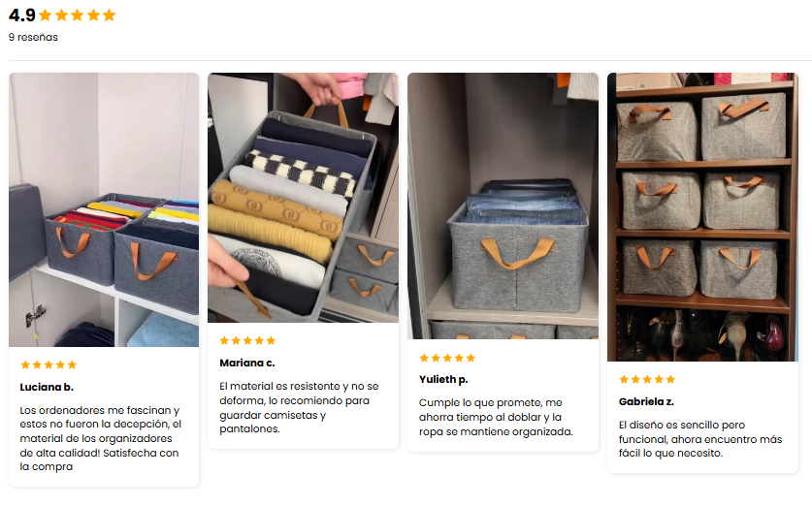Click Gabriela z.'s five-star rating
Screen dimensions: 812x506
647,379
